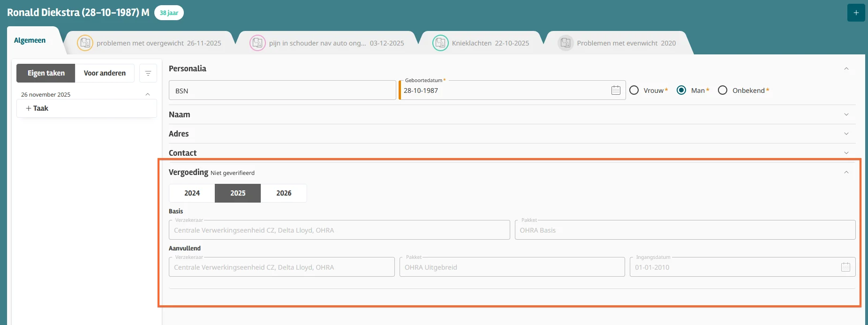The height and width of the screenshot is (325, 868).
Task: Click the Voor anderen button
Action: pos(105,73)
